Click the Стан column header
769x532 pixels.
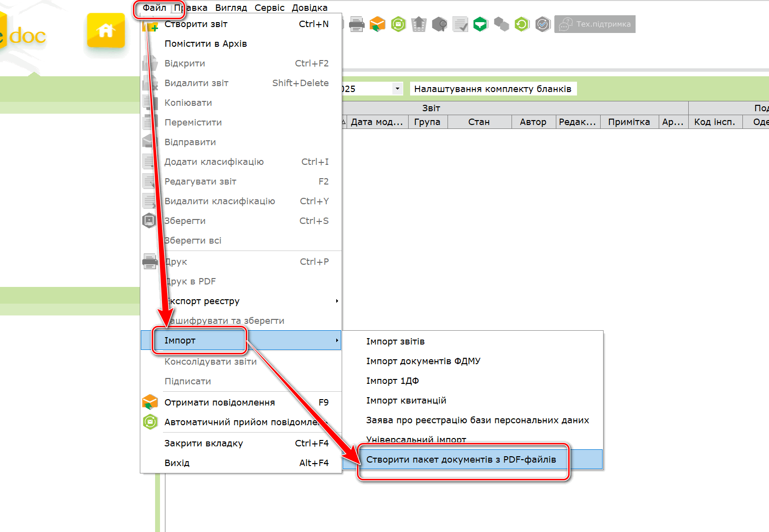click(479, 122)
